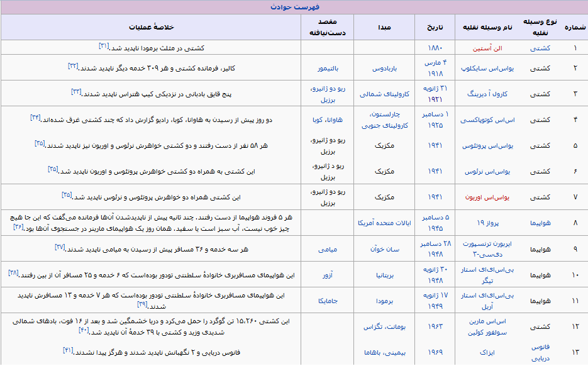Open the 'اس‌اس کوتوپاکسی' link
Screen dimensions: 588x366
point(487,120)
